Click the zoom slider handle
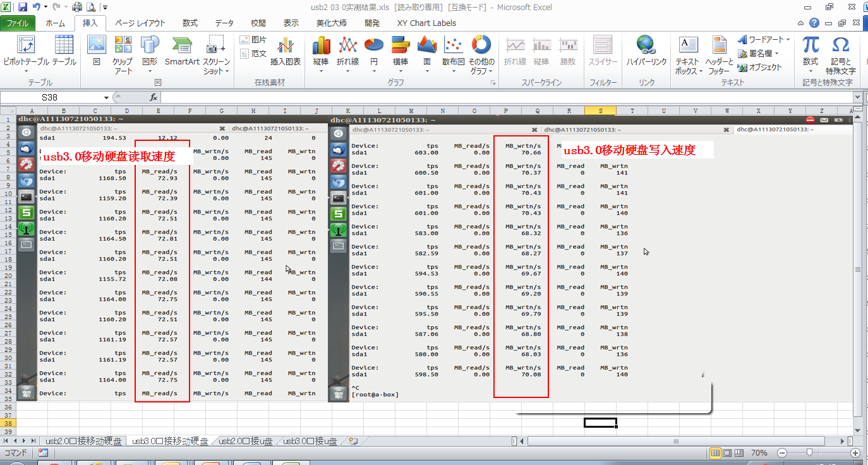 pos(811,453)
